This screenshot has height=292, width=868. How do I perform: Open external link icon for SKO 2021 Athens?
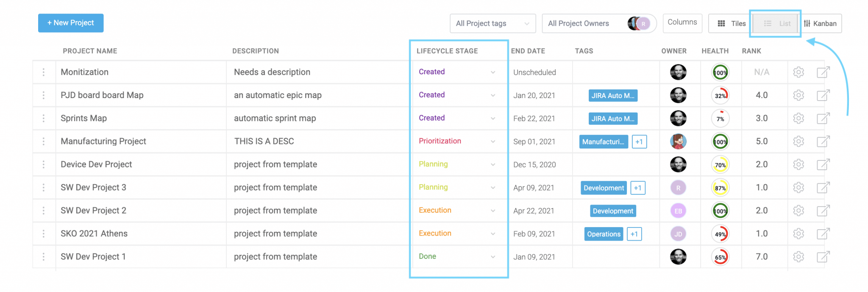(x=823, y=233)
